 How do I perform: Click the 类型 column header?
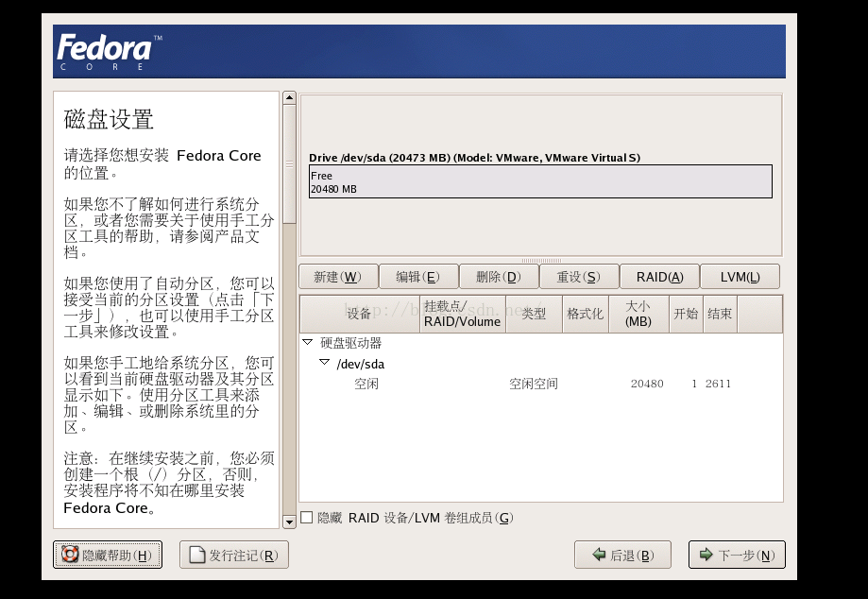[x=534, y=314]
